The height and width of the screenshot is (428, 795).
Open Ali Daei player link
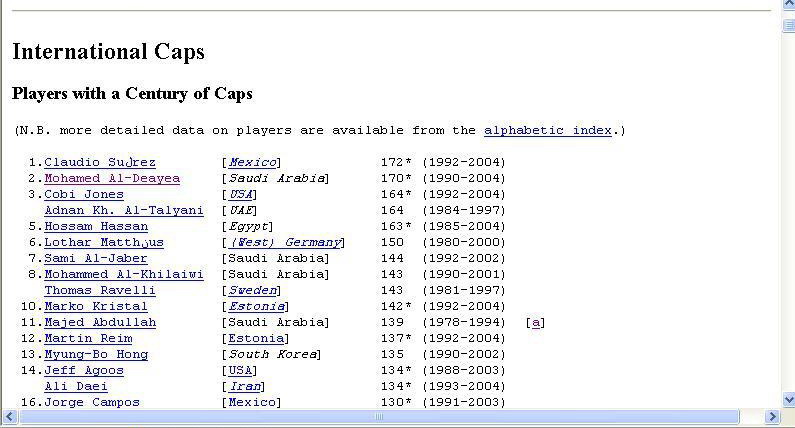(76, 386)
